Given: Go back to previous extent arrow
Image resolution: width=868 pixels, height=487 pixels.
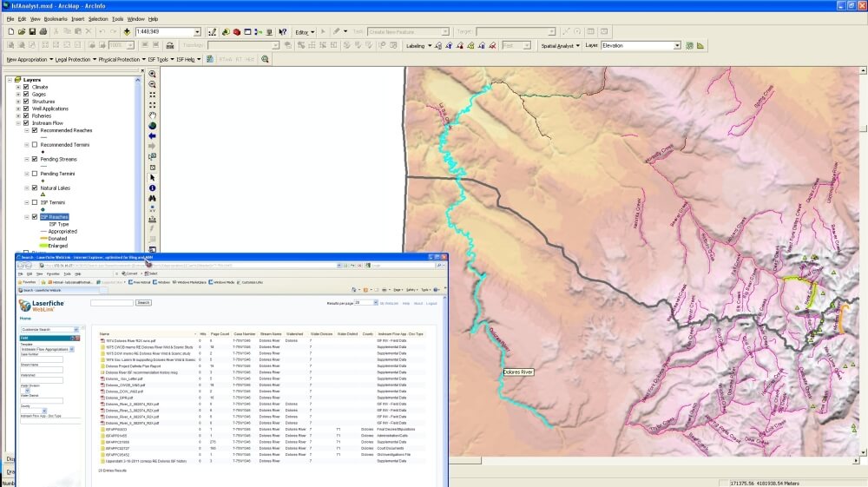Looking at the screenshot, I should (152, 136).
